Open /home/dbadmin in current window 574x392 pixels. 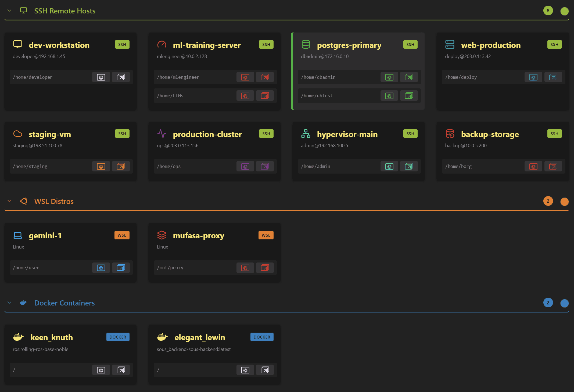coord(389,77)
